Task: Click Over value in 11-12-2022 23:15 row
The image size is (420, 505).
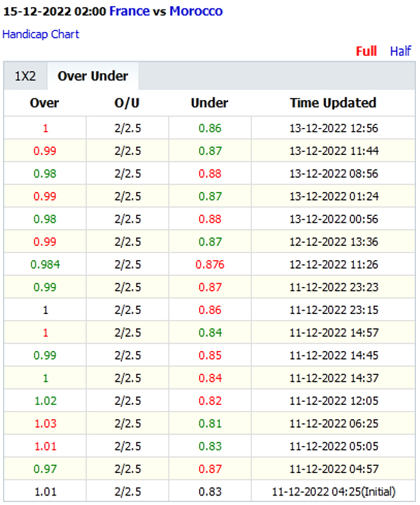Action: (x=45, y=310)
